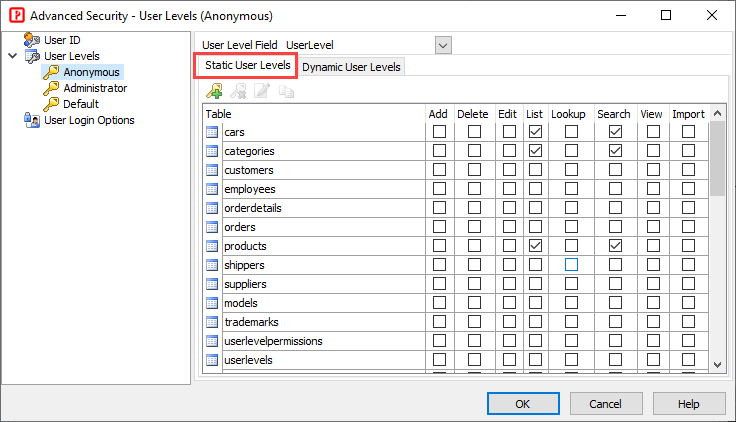This screenshot has width=736, height=422.
Task: Uncheck Search permission for products
Action: tap(614, 246)
